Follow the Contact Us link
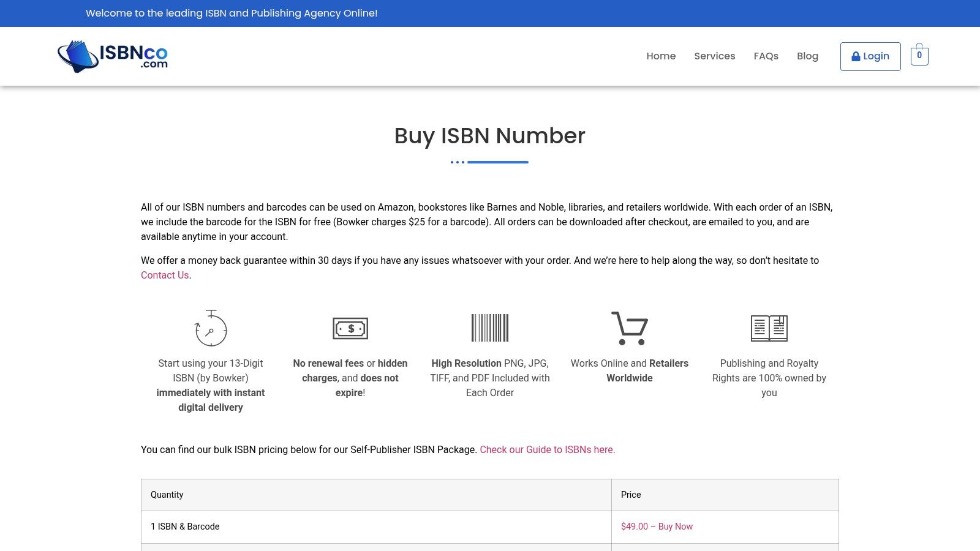 tap(165, 275)
